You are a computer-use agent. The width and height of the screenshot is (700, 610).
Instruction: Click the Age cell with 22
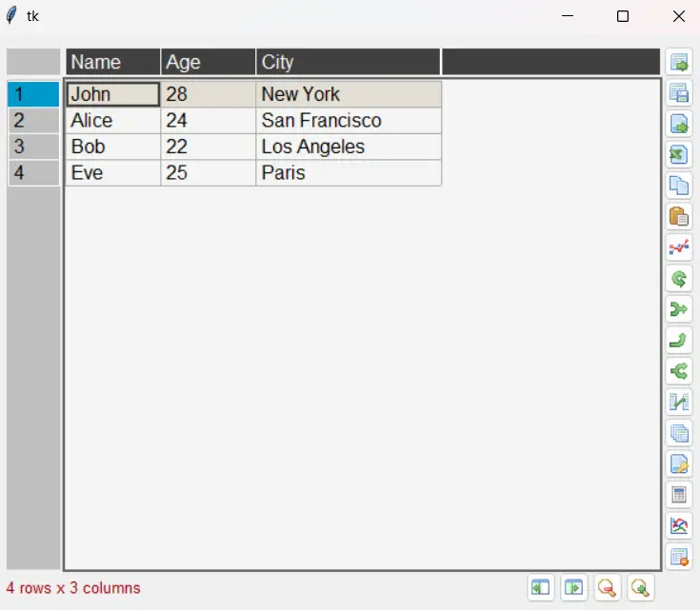point(208,147)
